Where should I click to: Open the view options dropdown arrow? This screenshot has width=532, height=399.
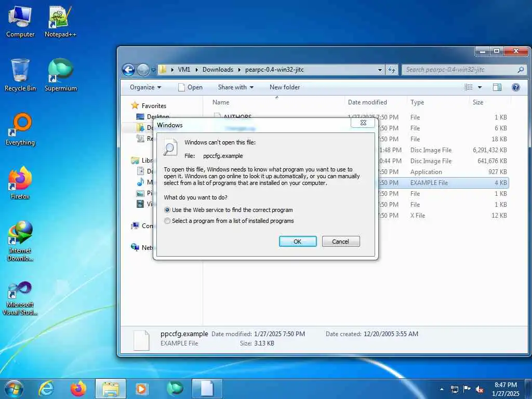(480, 87)
